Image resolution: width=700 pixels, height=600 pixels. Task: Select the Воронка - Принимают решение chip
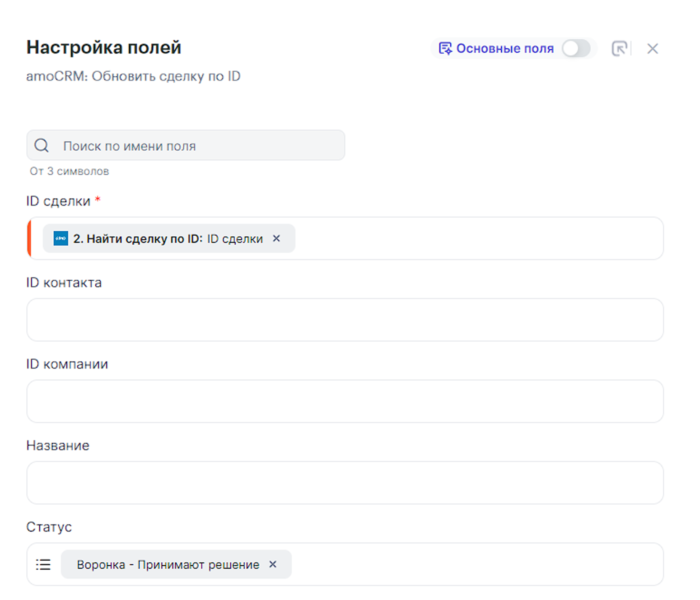168,564
